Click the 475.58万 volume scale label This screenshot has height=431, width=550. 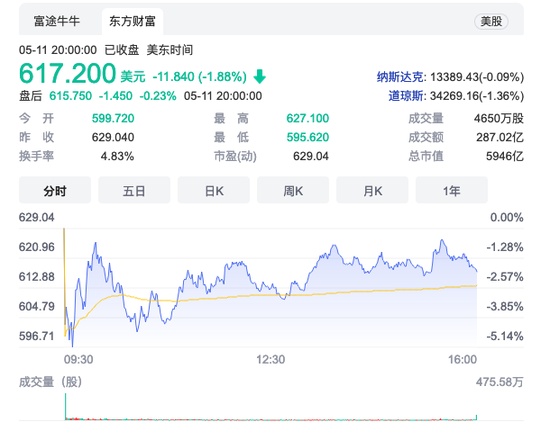coord(499,382)
